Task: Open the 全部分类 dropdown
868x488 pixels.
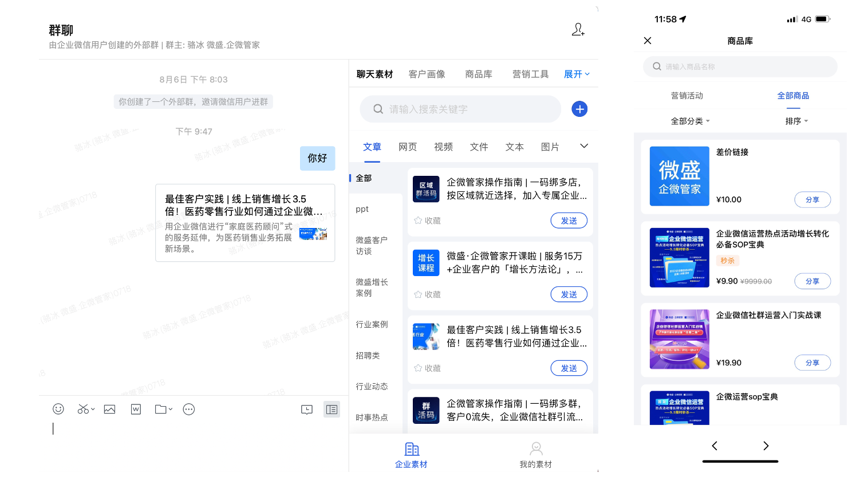Action: (690, 121)
